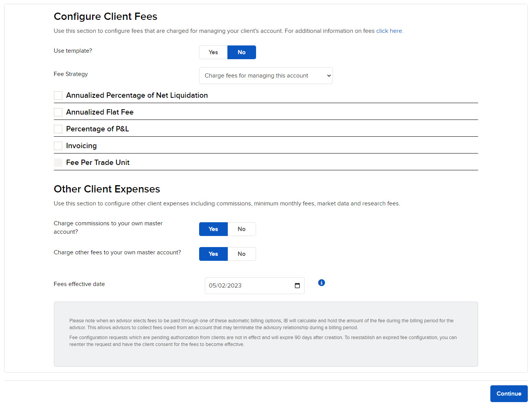
Task: Open the calendar date picker icon
Action: [x=297, y=285]
